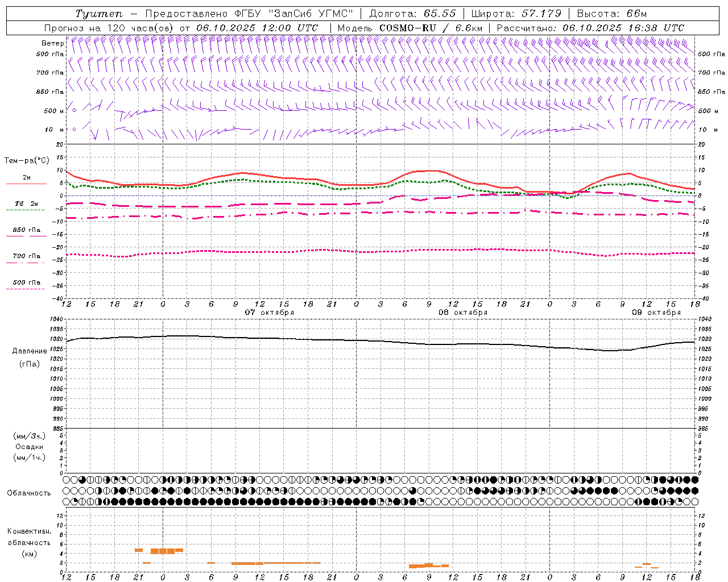Click "Прогноз на 120 часа(ов)" forecast text

[x=109, y=28]
